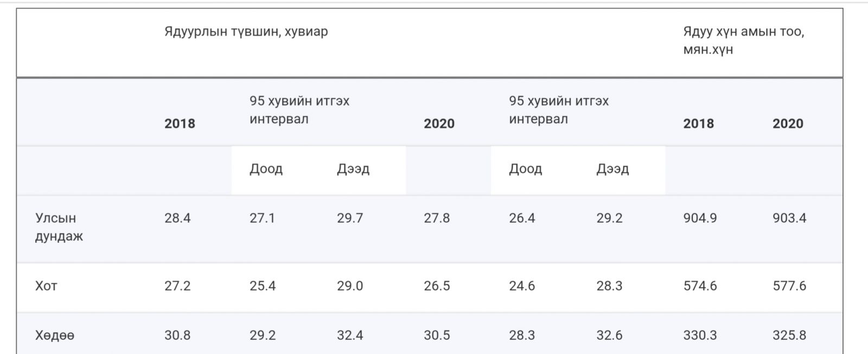Select the first 'Доод' sub-header
The image size is (868, 354).
[x=266, y=169]
